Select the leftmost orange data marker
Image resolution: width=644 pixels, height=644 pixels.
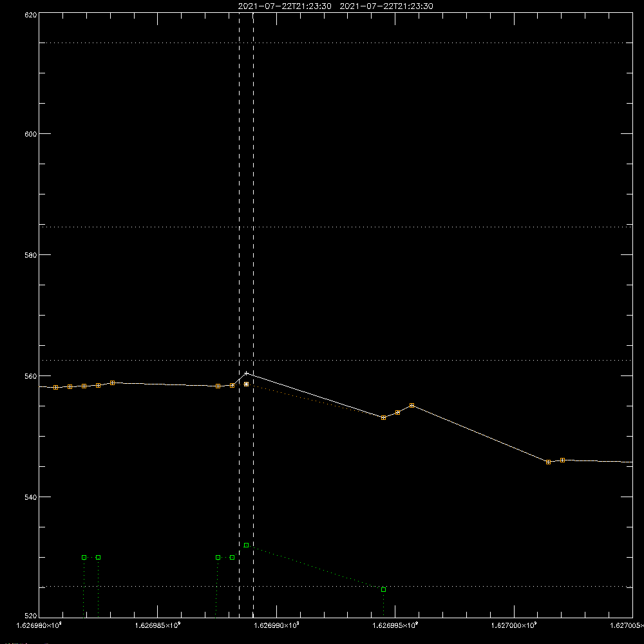(x=56, y=387)
